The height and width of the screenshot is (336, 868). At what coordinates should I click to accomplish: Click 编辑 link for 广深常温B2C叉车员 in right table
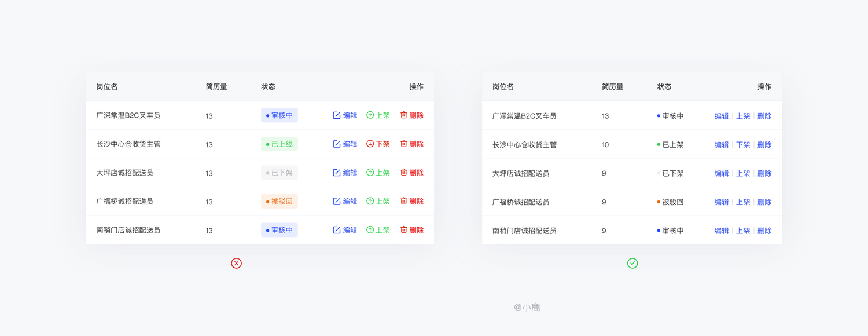pos(722,116)
